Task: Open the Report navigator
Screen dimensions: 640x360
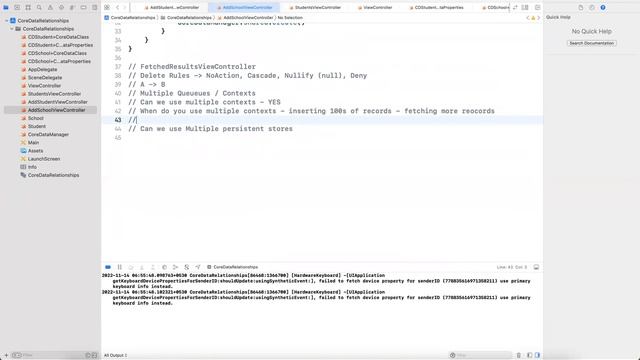Action: click(x=94, y=7)
